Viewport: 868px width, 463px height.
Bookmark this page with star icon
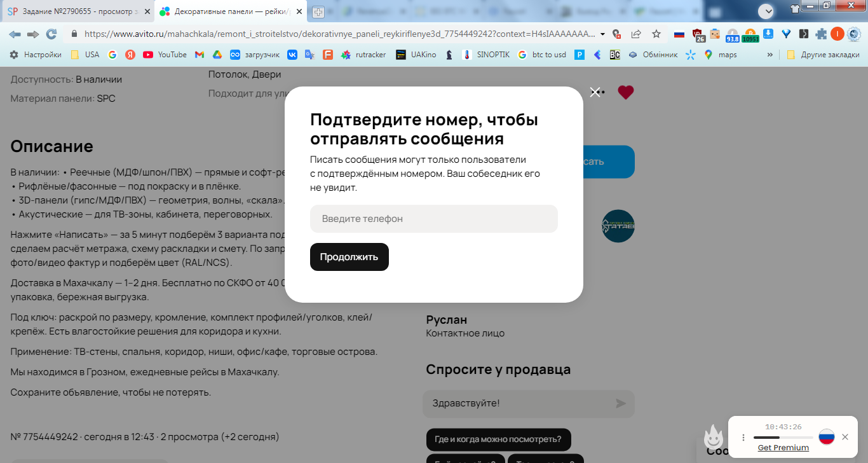(656, 34)
